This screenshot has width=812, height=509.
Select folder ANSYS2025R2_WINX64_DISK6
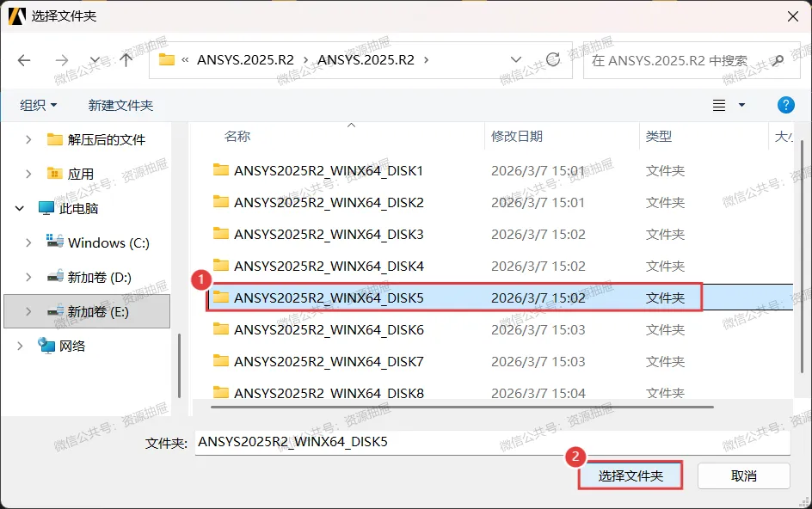coord(329,330)
